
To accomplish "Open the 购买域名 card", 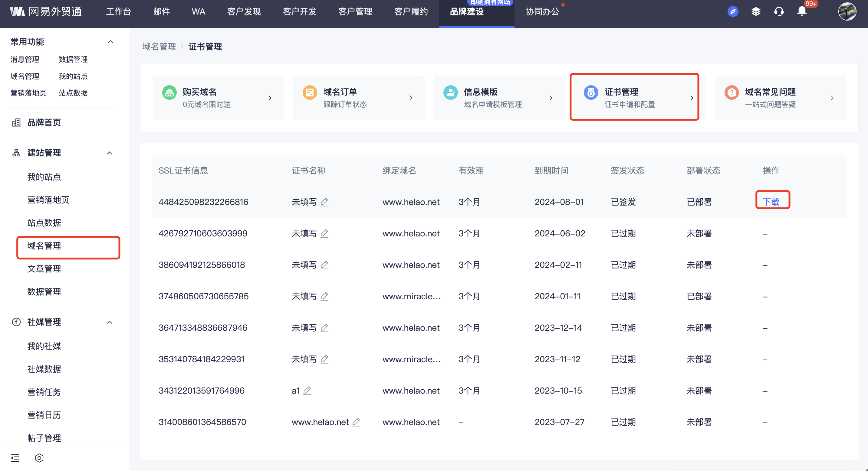I will (218, 98).
